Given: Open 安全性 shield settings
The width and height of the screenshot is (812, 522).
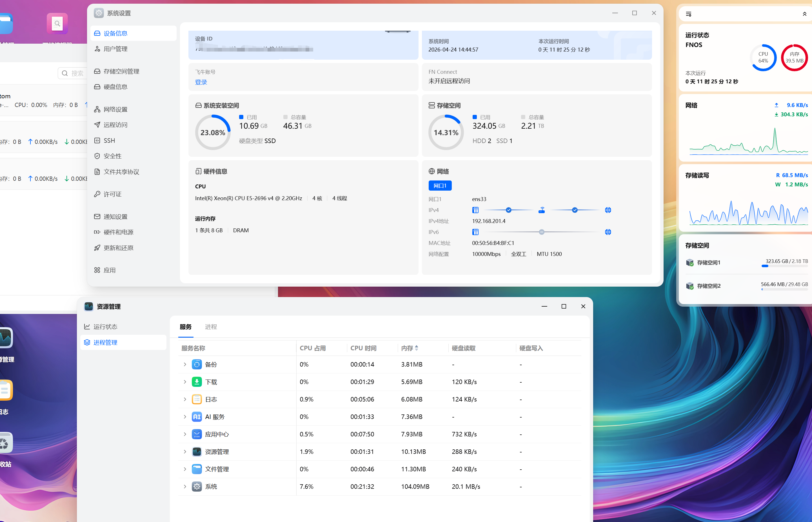Looking at the screenshot, I should 112,156.
